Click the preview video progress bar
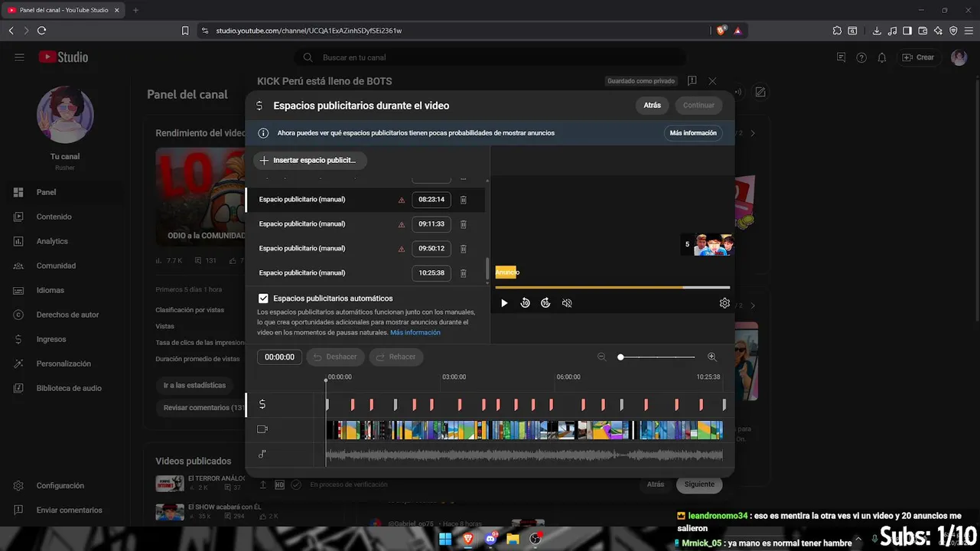Viewport: 980px width, 551px height. click(x=612, y=288)
